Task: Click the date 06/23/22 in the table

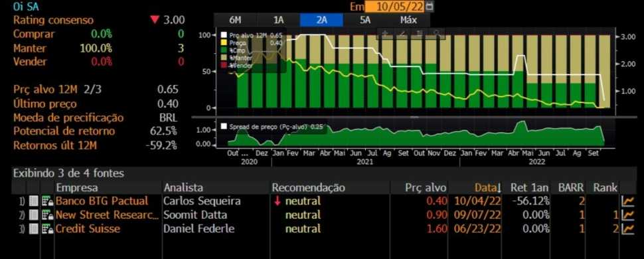Action: (x=478, y=228)
